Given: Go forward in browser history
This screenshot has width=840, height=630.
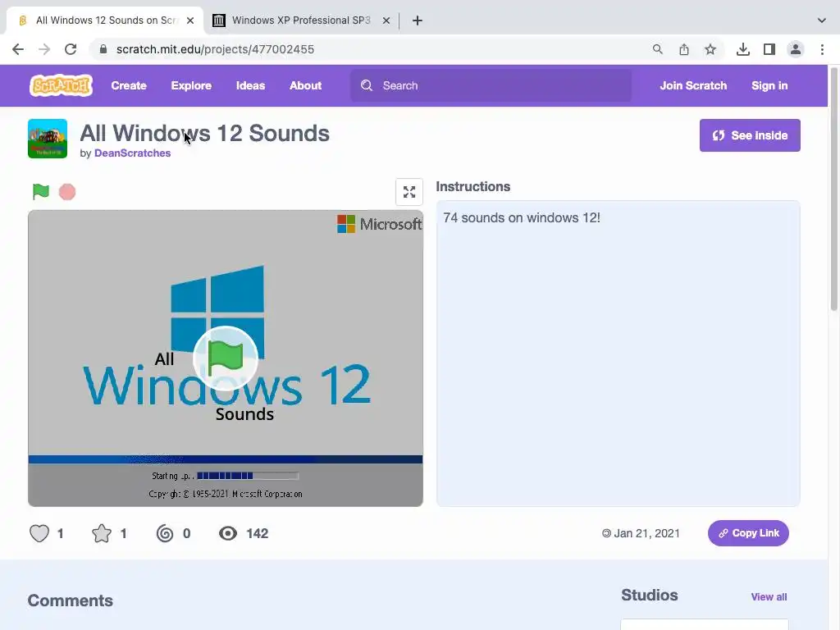Looking at the screenshot, I should point(44,49).
